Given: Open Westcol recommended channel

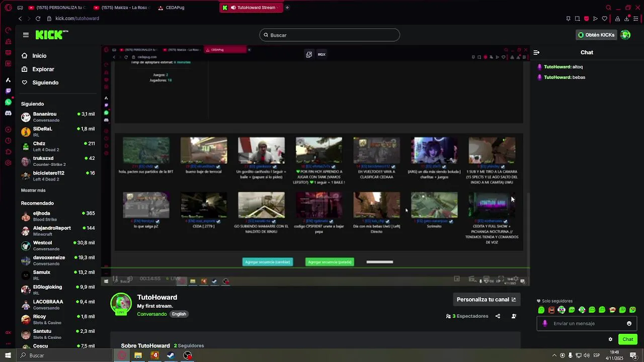Looking at the screenshot, I should pos(58,245).
